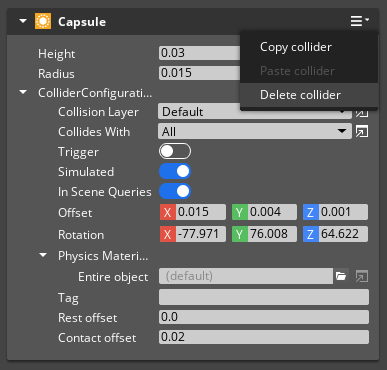The height and width of the screenshot is (370, 387).
Task: Edit the Offset X value 0.015
Action: coord(201,212)
